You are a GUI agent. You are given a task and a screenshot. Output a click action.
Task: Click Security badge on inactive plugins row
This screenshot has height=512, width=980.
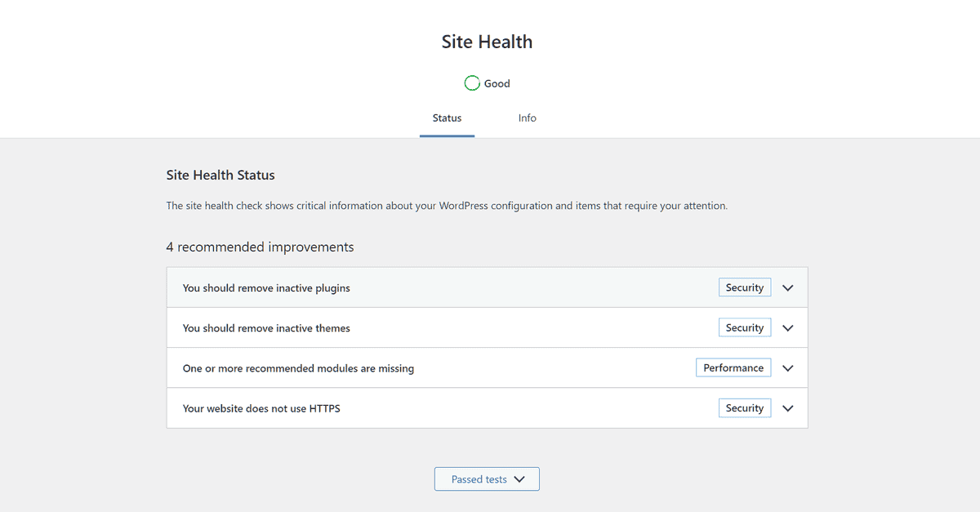pos(745,287)
